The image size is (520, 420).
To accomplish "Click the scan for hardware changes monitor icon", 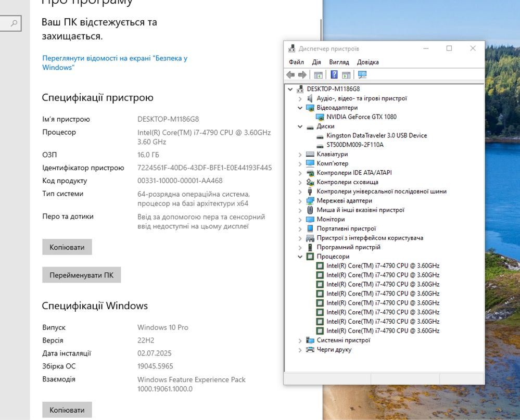I will pos(362,75).
